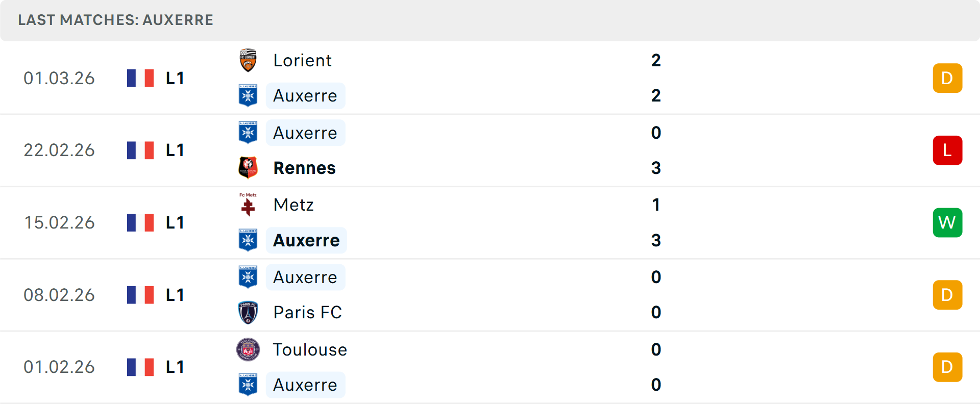Viewport: 980px width, 404px height.
Task: Click the red L result badge
Action: [947, 150]
